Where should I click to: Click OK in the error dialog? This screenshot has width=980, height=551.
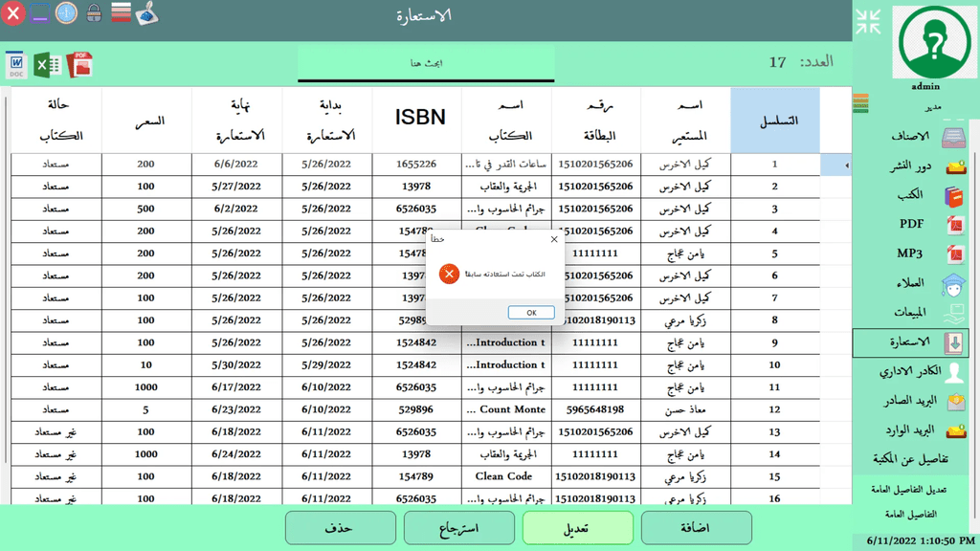531,313
